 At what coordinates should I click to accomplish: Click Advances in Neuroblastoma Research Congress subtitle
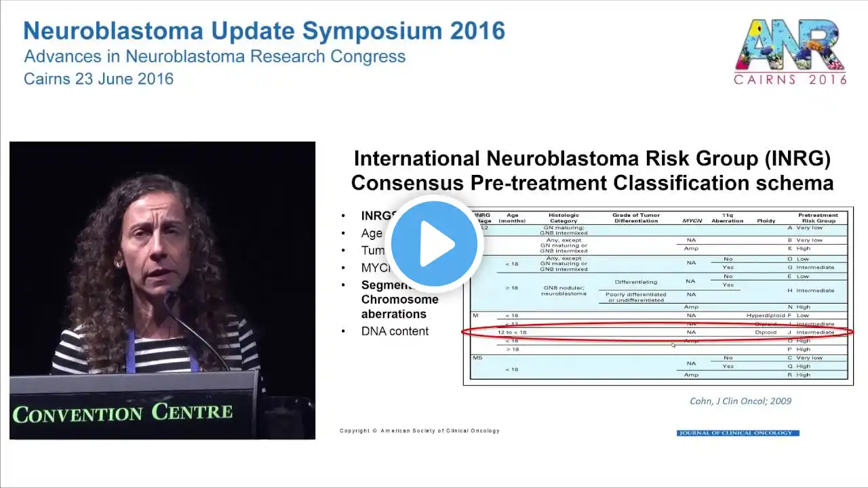[215, 56]
